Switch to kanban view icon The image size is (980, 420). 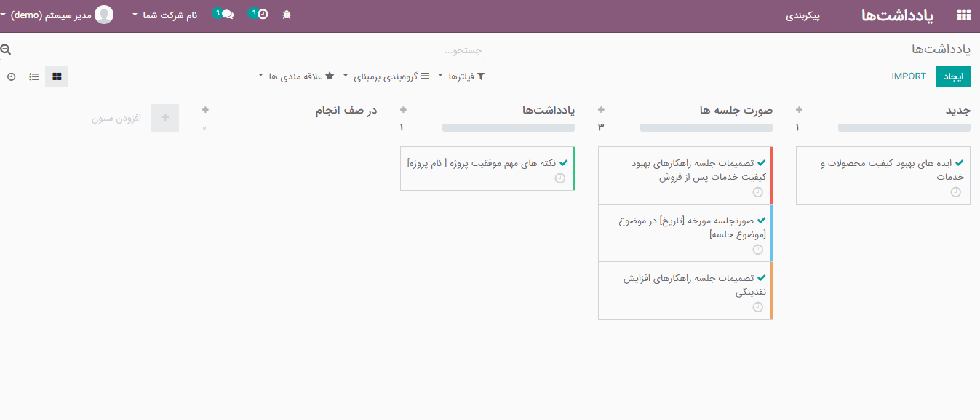click(57, 76)
